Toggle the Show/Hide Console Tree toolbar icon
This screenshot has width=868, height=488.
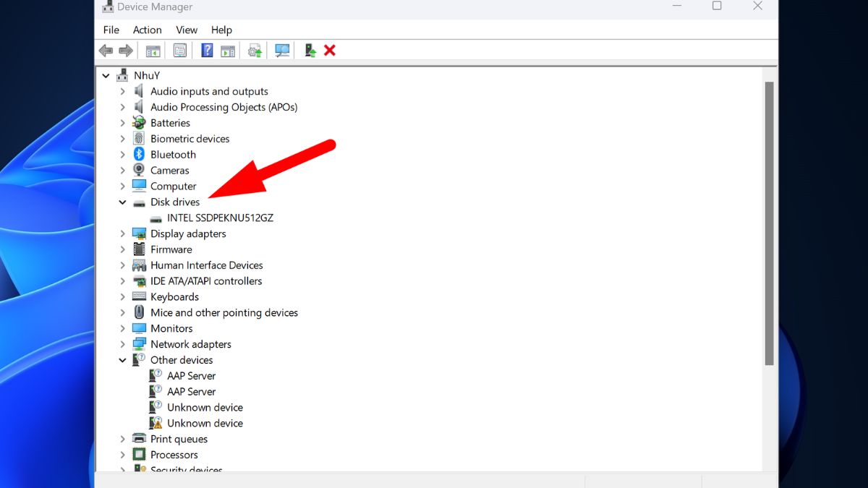[x=153, y=51]
